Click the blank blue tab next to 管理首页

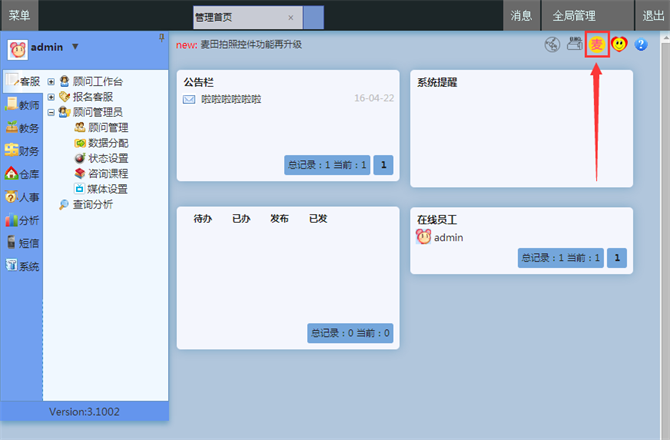click(x=314, y=18)
